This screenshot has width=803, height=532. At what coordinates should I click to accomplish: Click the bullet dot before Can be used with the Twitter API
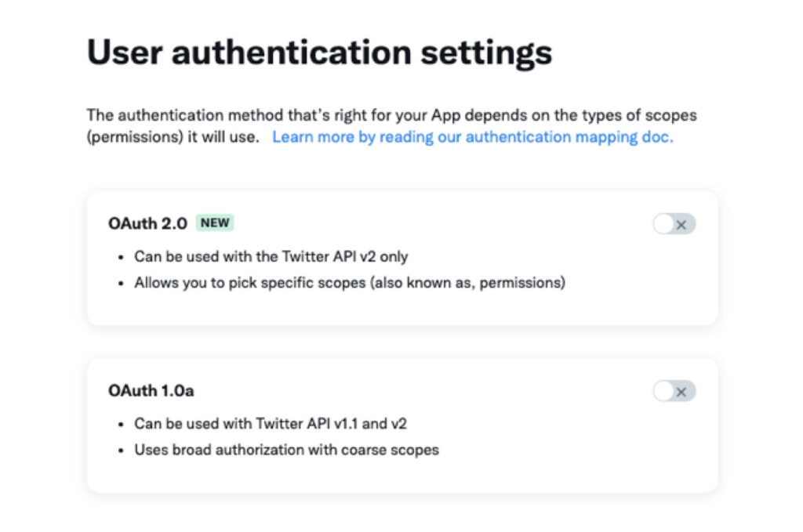tap(121, 257)
